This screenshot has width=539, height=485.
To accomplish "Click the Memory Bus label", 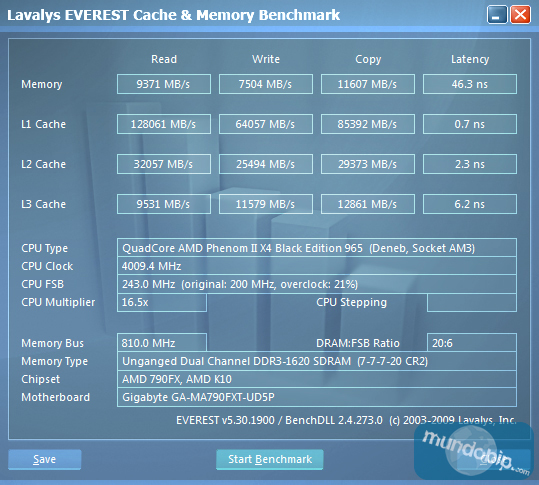I will coord(52,343).
